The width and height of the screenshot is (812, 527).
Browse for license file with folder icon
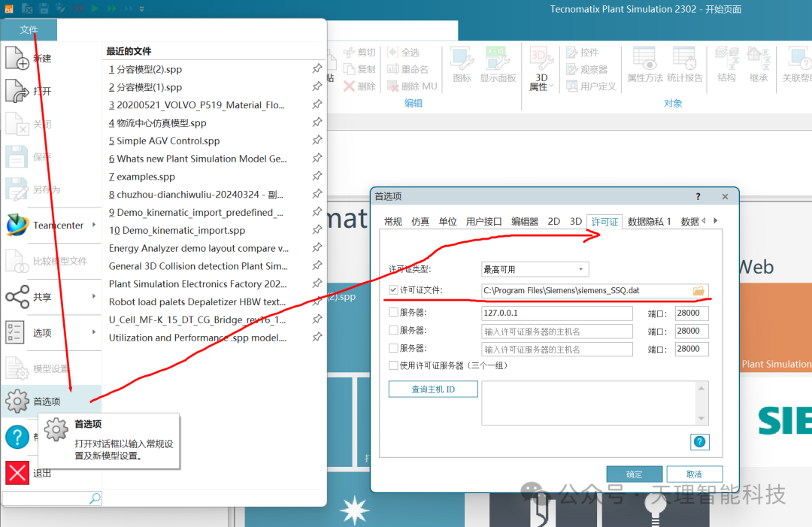(698, 291)
